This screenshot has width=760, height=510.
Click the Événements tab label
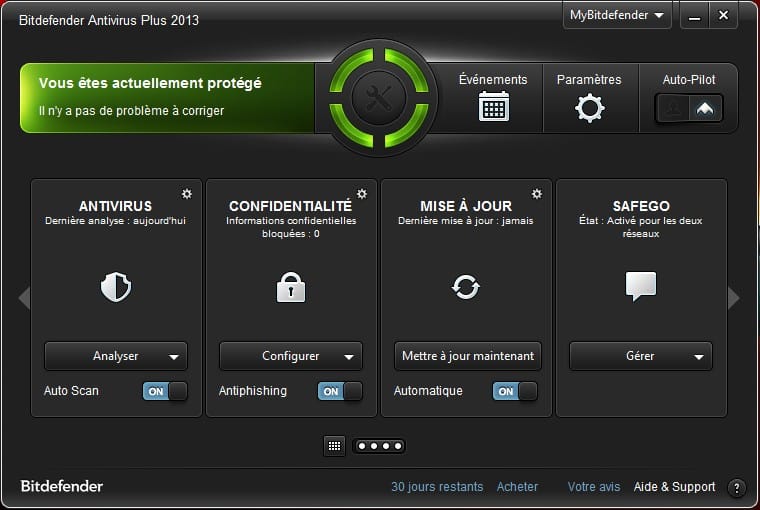pyautogui.click(x=493, y=80)
